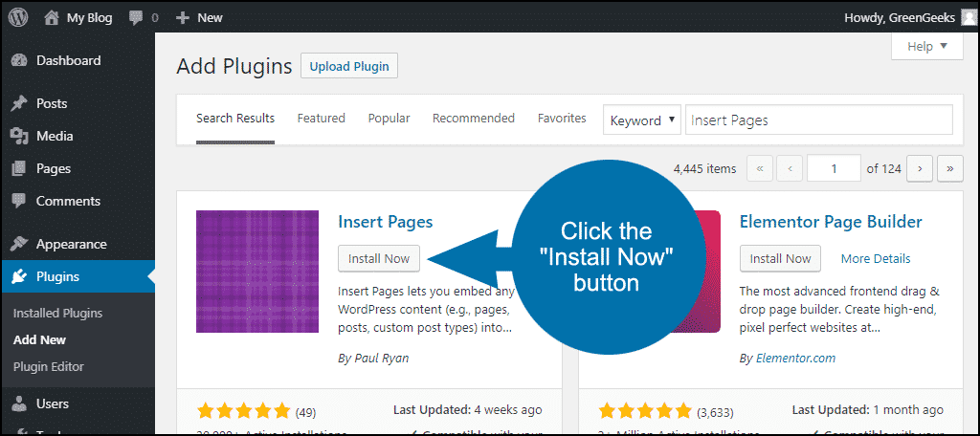
Task: Click the Users person icon
Action: pyautogui.click(x=19, y=403)
